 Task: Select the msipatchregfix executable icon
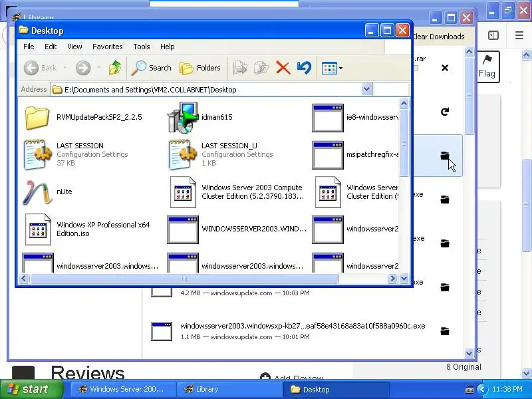328,155
